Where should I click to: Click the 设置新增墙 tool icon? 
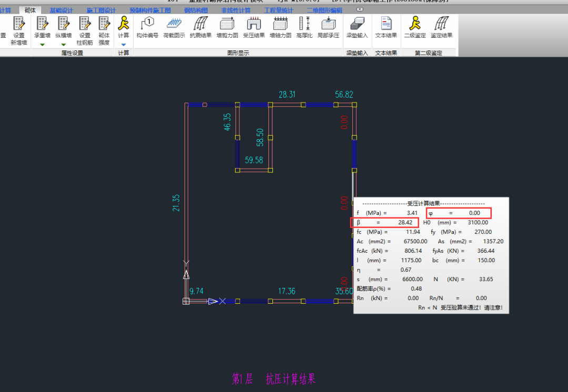(x=19, y=24)
